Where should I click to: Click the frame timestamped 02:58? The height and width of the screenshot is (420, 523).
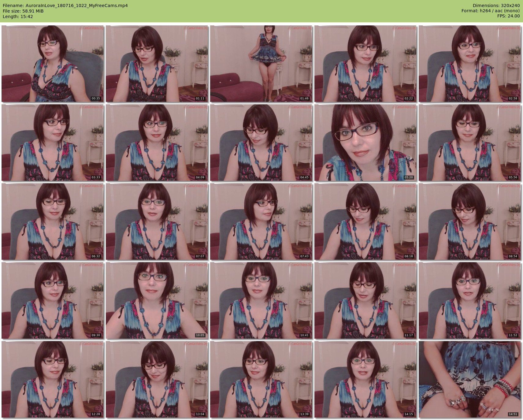(470, 64)
